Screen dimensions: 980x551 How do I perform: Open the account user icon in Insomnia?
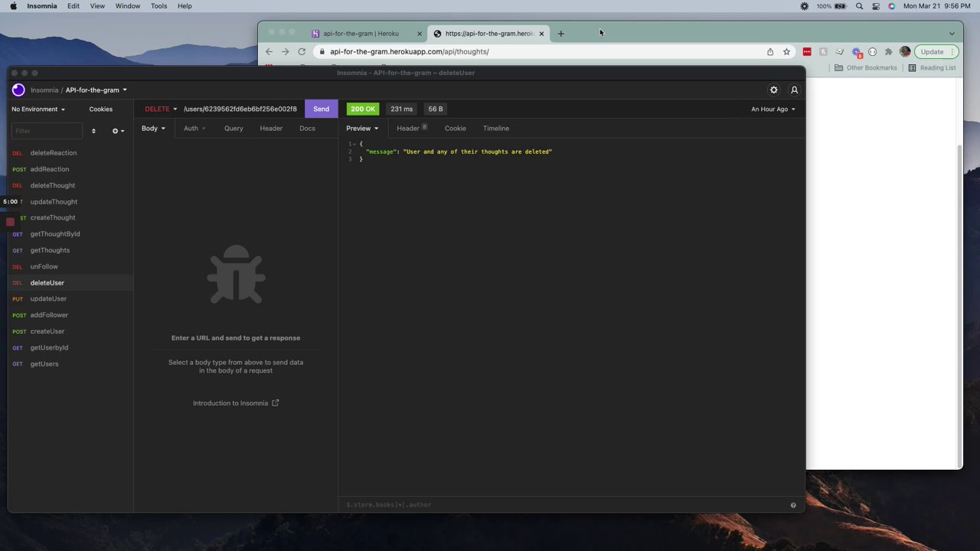point(794,90)
